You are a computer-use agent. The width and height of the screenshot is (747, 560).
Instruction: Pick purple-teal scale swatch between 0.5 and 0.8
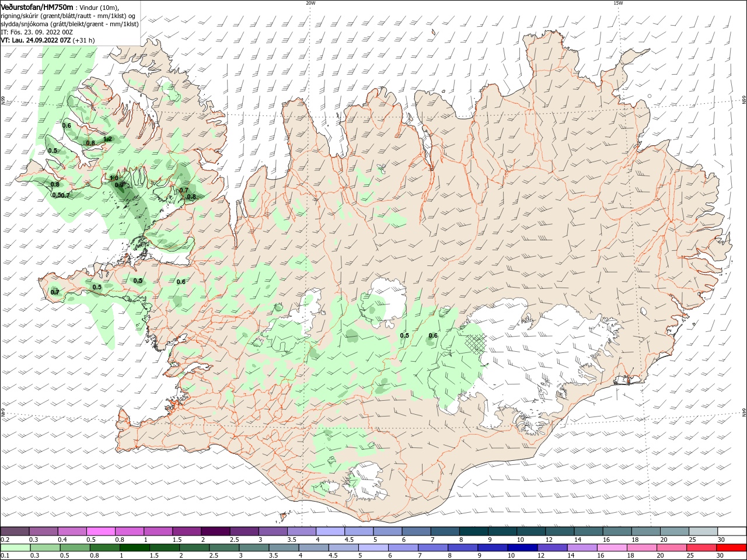100,531
